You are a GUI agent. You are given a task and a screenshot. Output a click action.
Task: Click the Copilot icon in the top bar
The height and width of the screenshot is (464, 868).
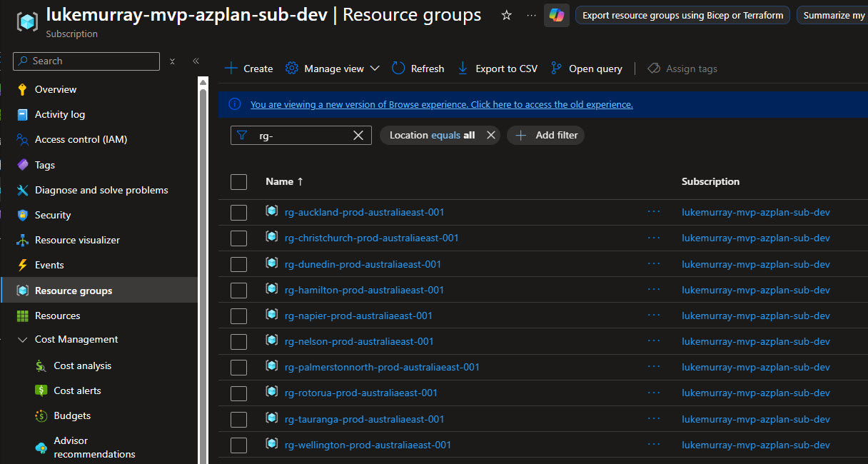click(556, 15)
